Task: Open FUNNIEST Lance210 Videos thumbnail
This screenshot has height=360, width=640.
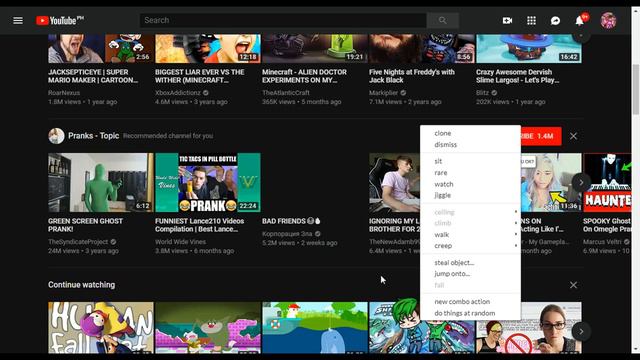Action: coord(208,182)
